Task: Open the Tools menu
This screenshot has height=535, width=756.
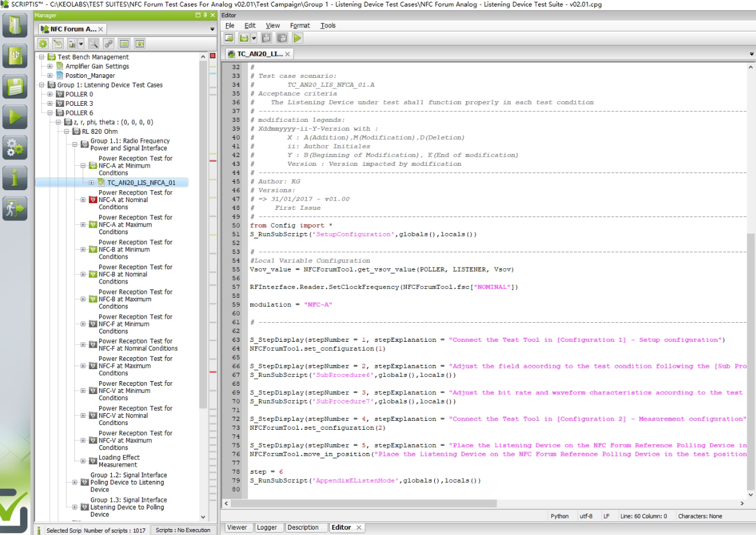Action: pyautogui.click(x=328, y=26)
